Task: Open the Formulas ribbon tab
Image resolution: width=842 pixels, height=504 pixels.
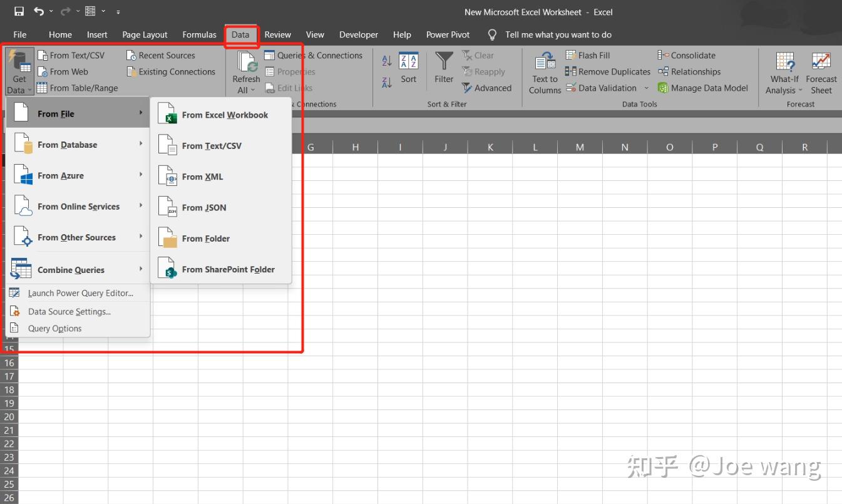Action: 199,34
